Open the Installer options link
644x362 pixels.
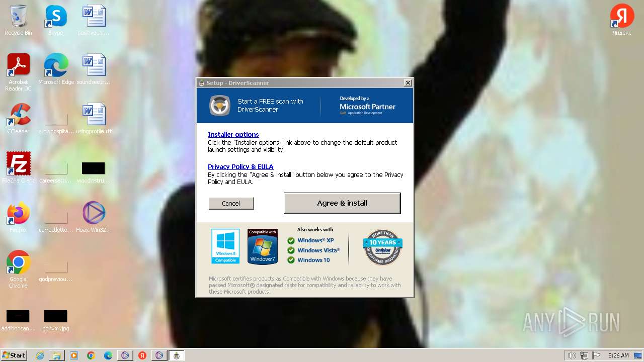tap(233, 134)
